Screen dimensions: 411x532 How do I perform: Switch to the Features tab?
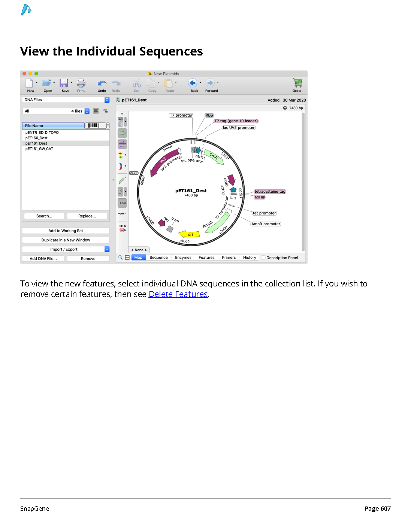point(206,258)
